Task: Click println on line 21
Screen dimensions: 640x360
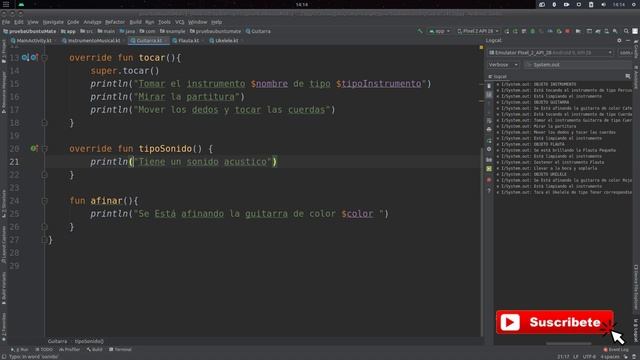Action: pyautogui.click(x=109, y=162)
